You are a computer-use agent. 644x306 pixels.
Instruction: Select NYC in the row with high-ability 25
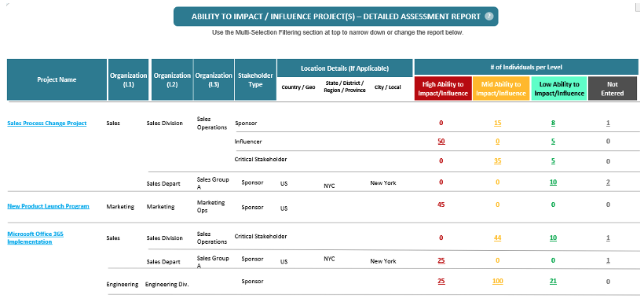tap(329, 259)
